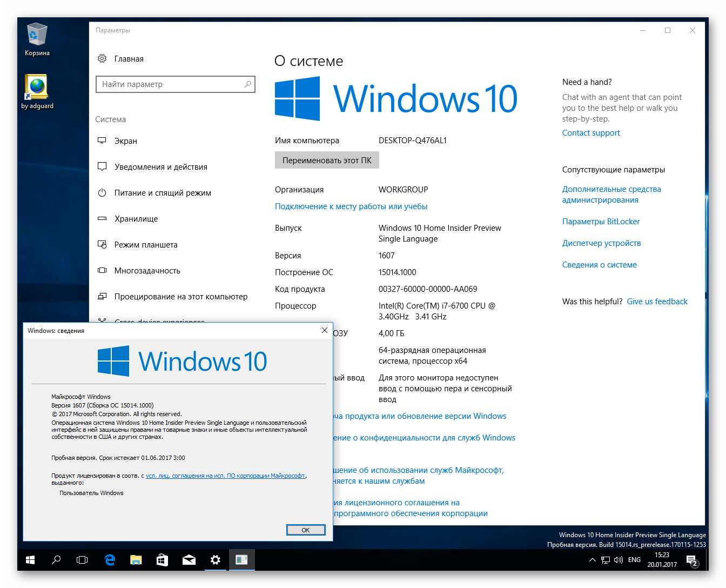Select computer name DESKTOP-Q476AL1 text
This screenshot has height=588, width=726.
tap(413, 141)
